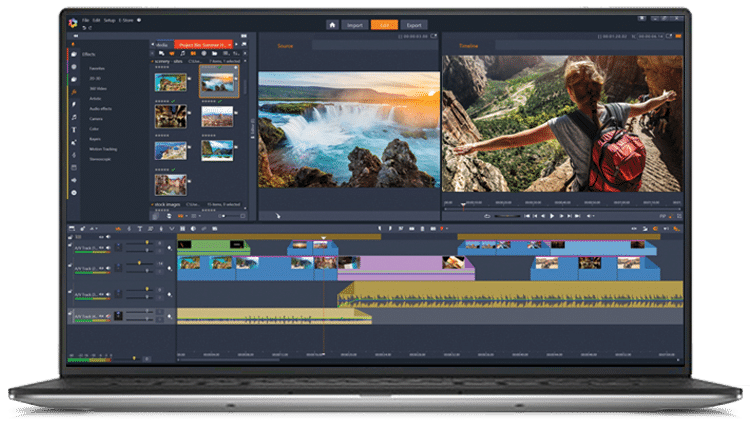Screen dimensions: 750x422
Task: Open the Setup menu
Action: (110, 21)
